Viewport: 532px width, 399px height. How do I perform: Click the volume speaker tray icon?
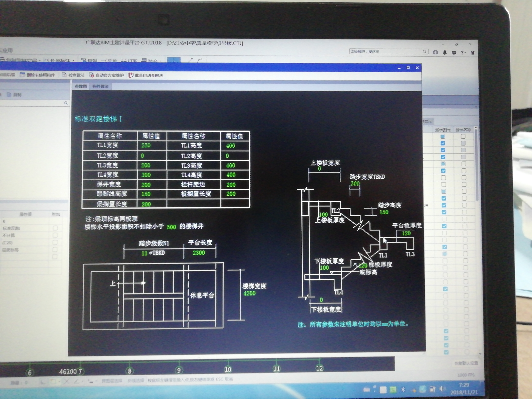(442, 389)
